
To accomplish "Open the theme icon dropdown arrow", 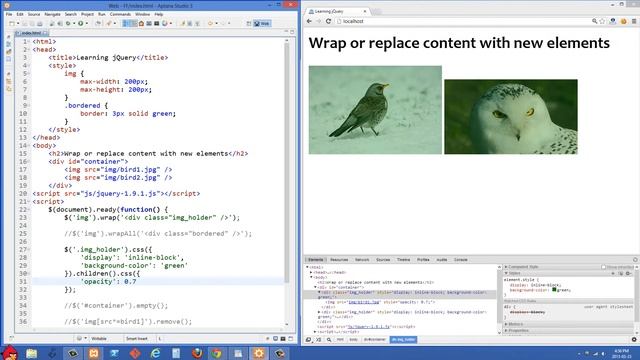I will click(171, 24).
